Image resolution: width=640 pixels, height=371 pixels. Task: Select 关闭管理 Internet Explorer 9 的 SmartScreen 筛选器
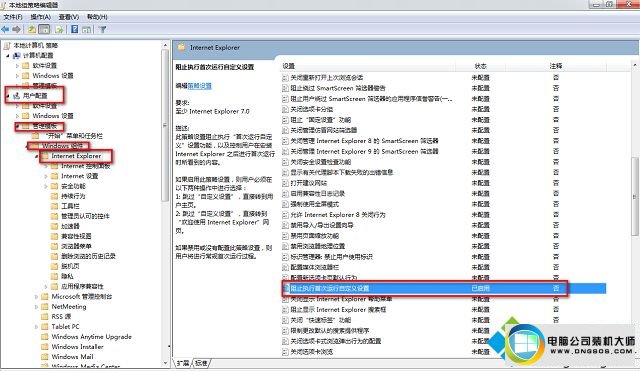[364, 151]
